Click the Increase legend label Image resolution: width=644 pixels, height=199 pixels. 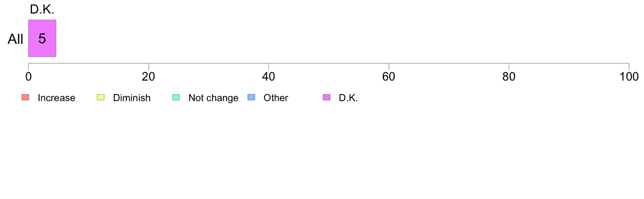56,98
